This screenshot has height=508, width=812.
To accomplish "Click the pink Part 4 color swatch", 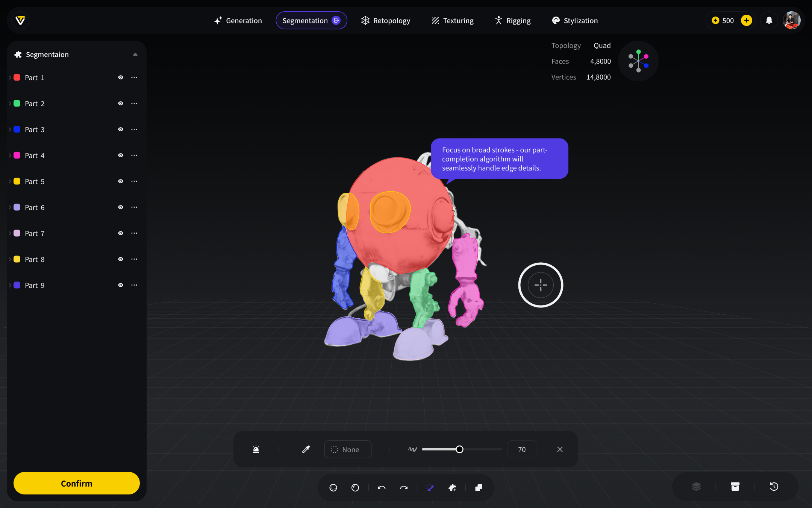I will pyautogui.click(x=17, y=155).
